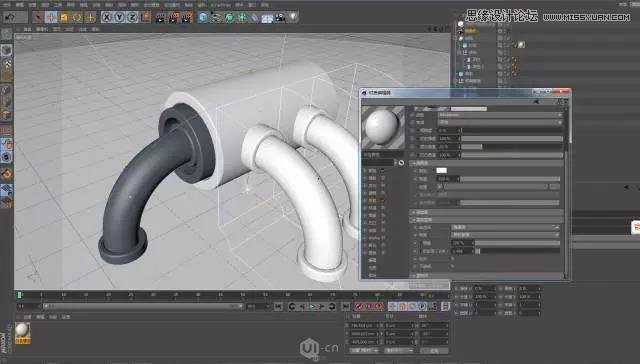Click the white color swatch in material editor
Image resolution: width=640 pixels, height=364 pixels.
coord(441,171)
